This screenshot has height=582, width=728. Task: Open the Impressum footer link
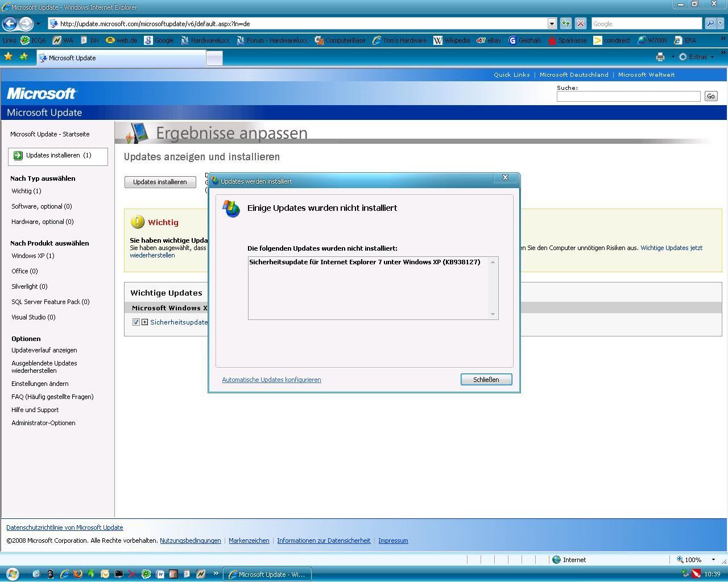point(393,541)
